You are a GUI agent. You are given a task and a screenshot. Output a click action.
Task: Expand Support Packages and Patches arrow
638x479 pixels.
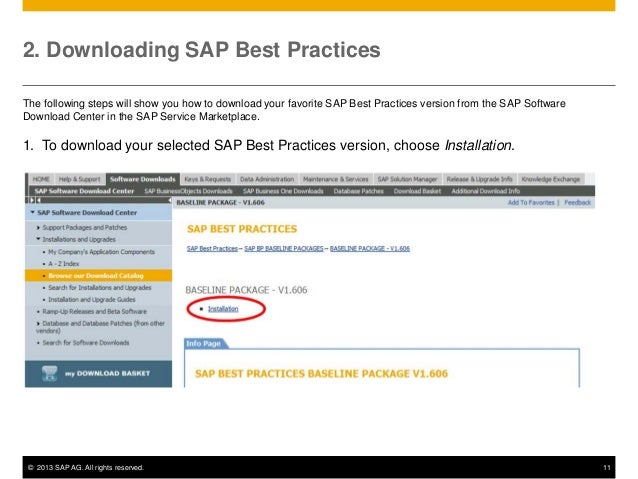tap(38, 227)
